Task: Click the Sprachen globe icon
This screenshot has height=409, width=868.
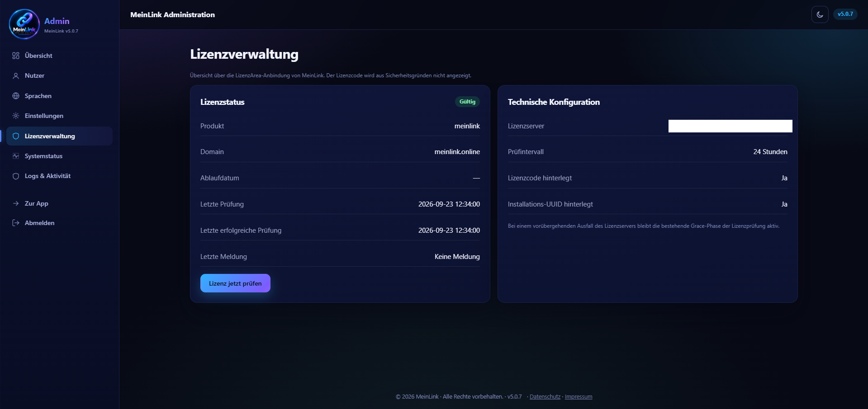Action: (16, 96)
